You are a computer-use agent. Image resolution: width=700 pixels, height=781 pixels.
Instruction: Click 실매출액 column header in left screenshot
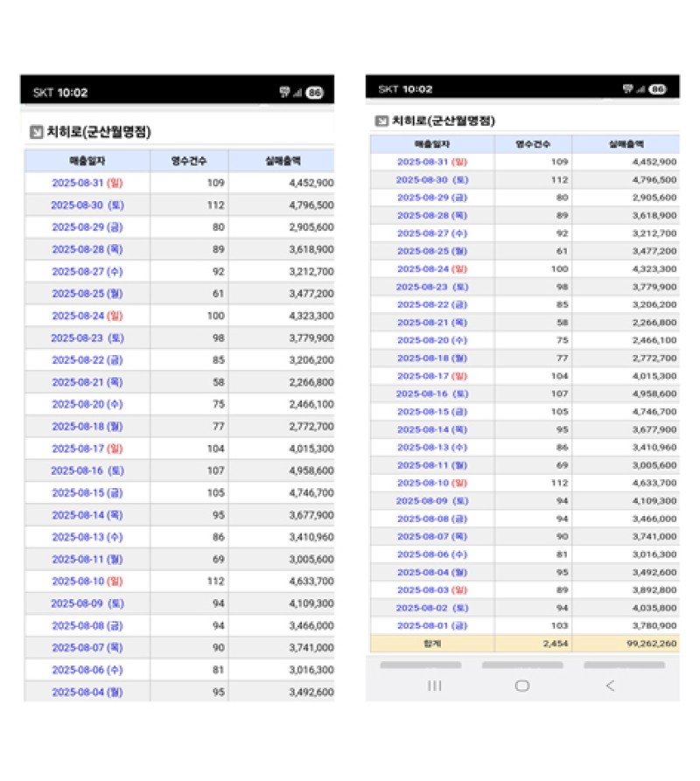283,161
